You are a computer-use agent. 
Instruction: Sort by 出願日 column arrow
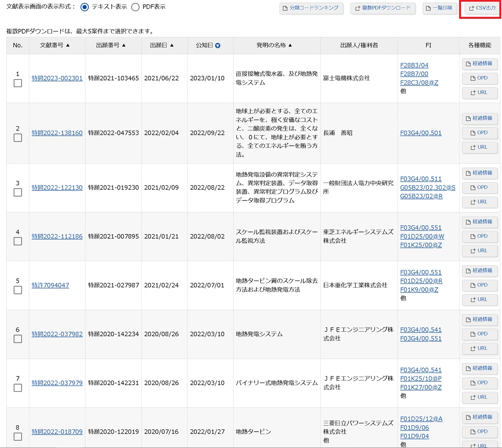(x=172, y=45)
